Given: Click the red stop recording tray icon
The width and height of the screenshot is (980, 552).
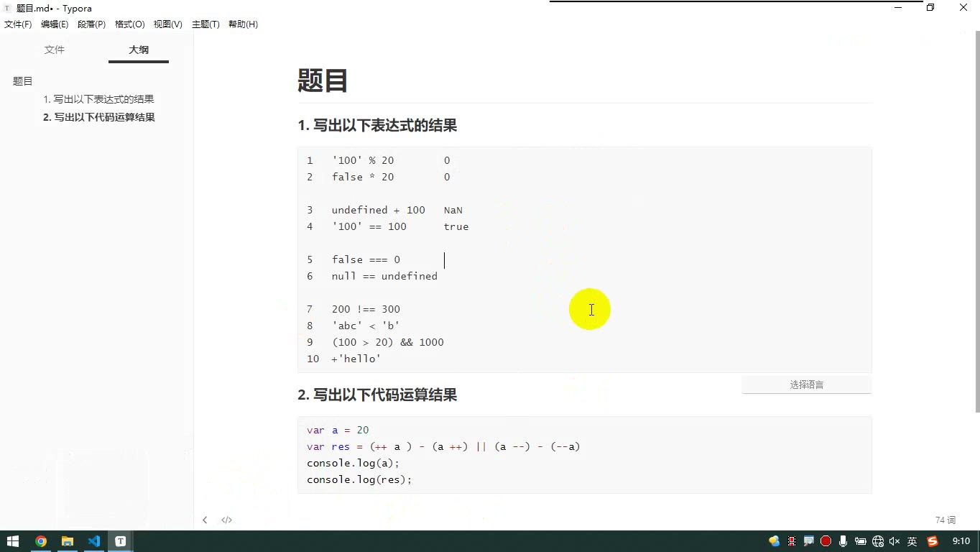Looking at the screenshot, I should pos(826,541).
